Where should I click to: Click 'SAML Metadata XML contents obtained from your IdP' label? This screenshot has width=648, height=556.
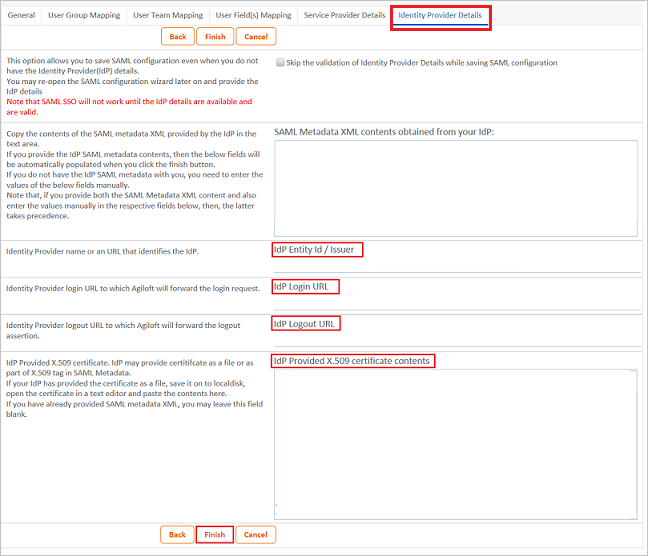click(x=384, y=132)
